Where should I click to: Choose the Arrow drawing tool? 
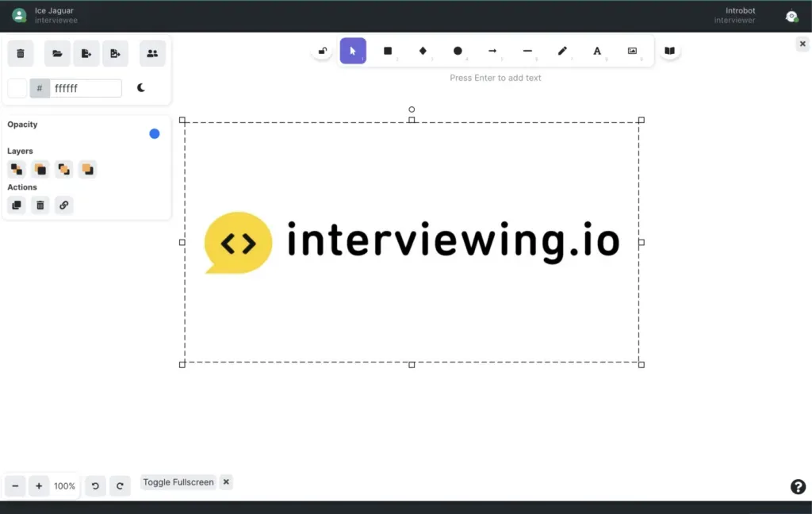tap(492, 51)
